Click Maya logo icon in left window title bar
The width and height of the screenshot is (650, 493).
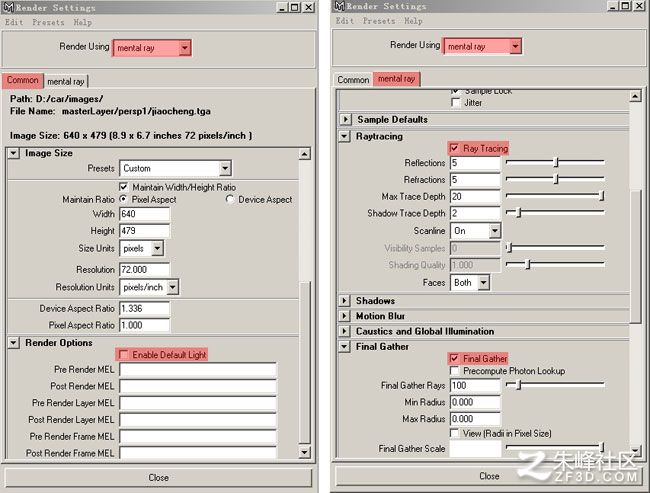(x=8, y=7)
